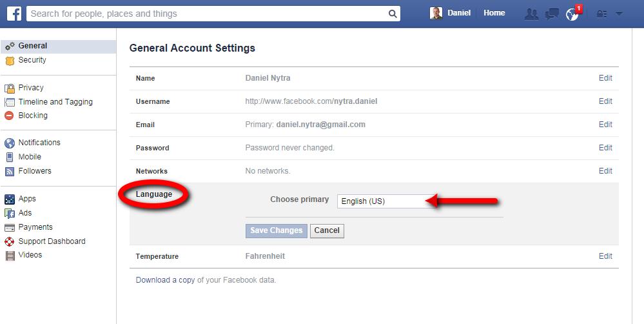Click the Save Changes button
644x324 pixels.
[x=277, y=230]
